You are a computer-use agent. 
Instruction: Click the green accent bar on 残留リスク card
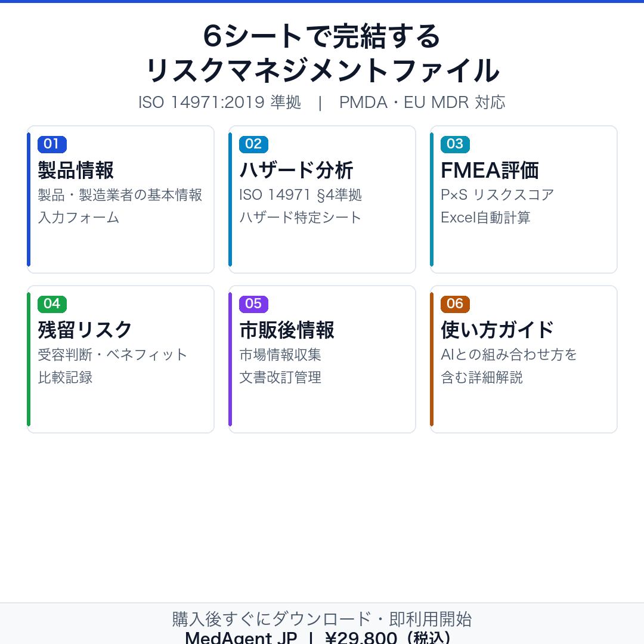click(x=29, y=359)
